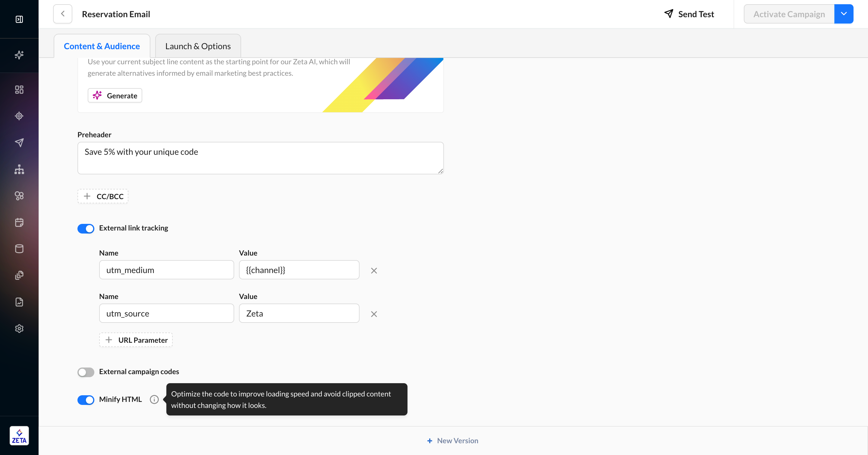The image size is (868, 455).
Task: Open the dashboard grid sidebar icon
Action: click(x=19, y=89)
